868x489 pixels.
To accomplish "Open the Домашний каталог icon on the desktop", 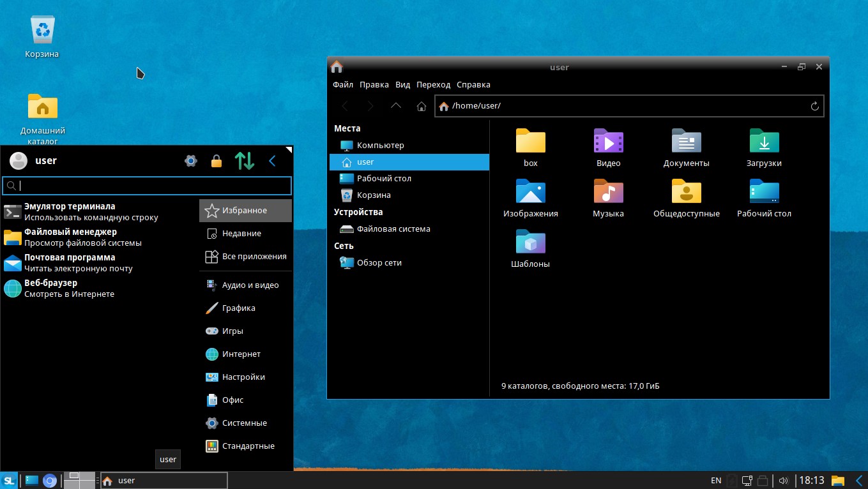I will (42, 107).
